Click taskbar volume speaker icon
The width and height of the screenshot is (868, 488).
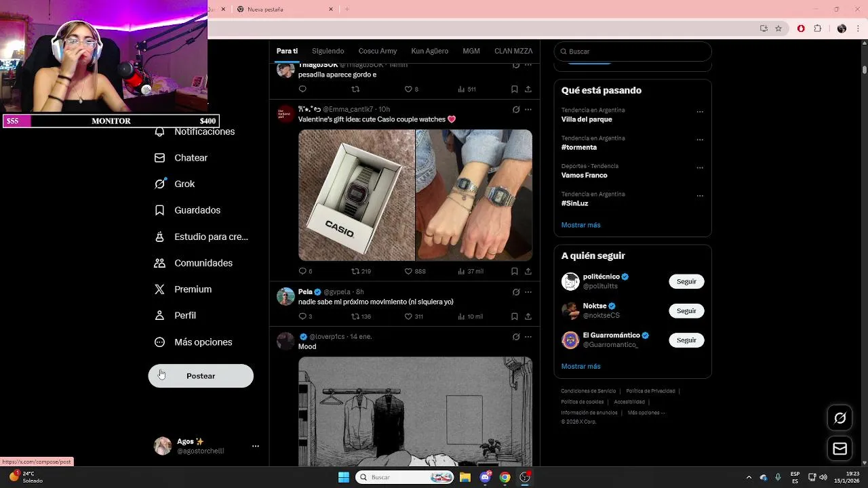823,477
